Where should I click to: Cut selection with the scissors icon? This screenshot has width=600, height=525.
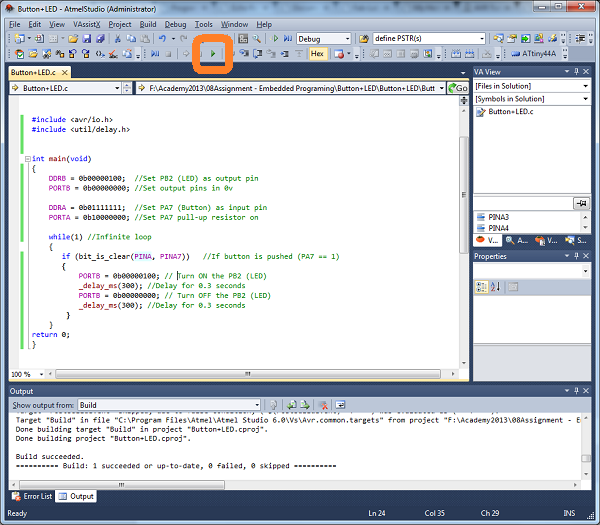[x=117, y=39]
